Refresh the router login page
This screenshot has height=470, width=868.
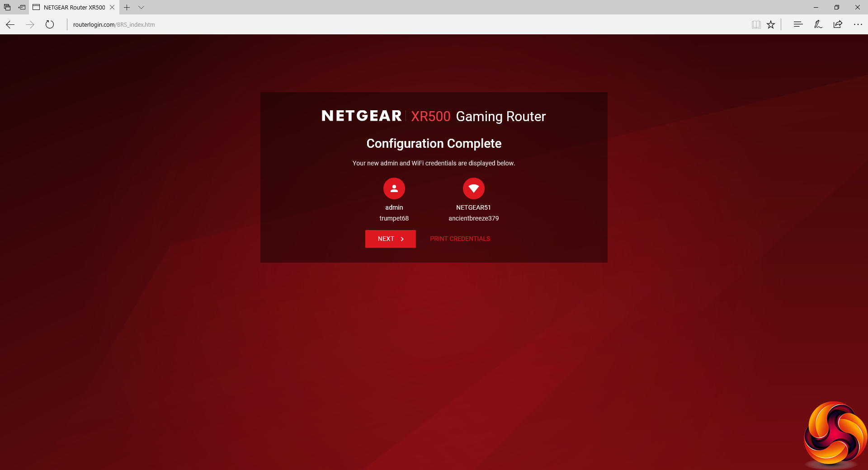[50, 24]
